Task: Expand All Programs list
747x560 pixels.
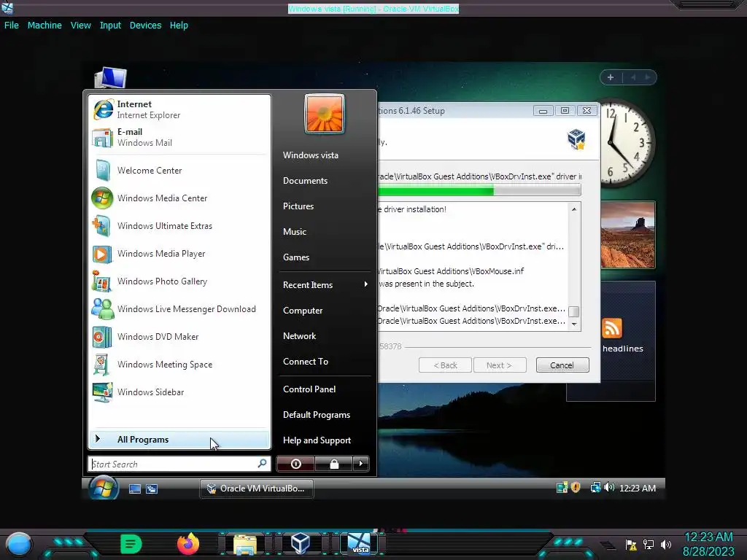Action: [x=179, y=440]
